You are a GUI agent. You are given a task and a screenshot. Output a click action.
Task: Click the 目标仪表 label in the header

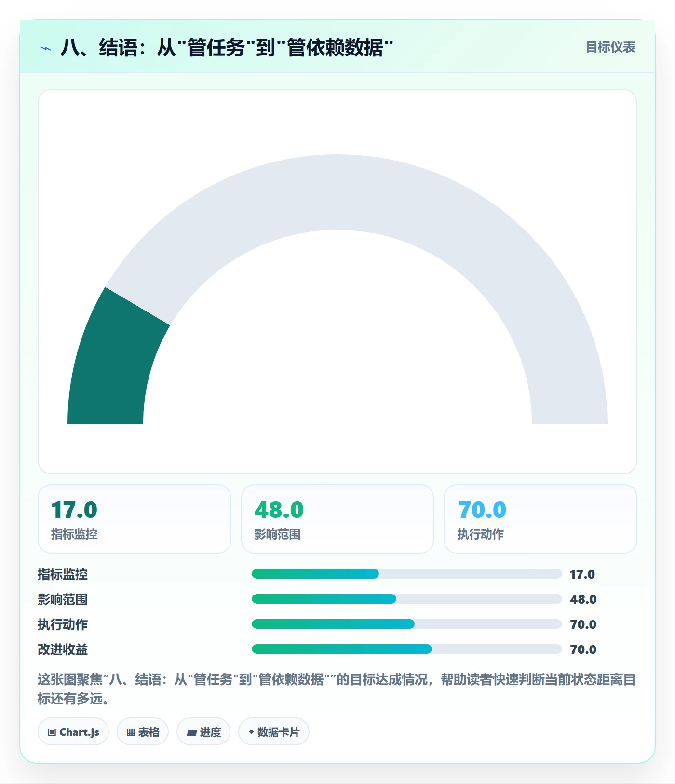click(x=610, y=47)
